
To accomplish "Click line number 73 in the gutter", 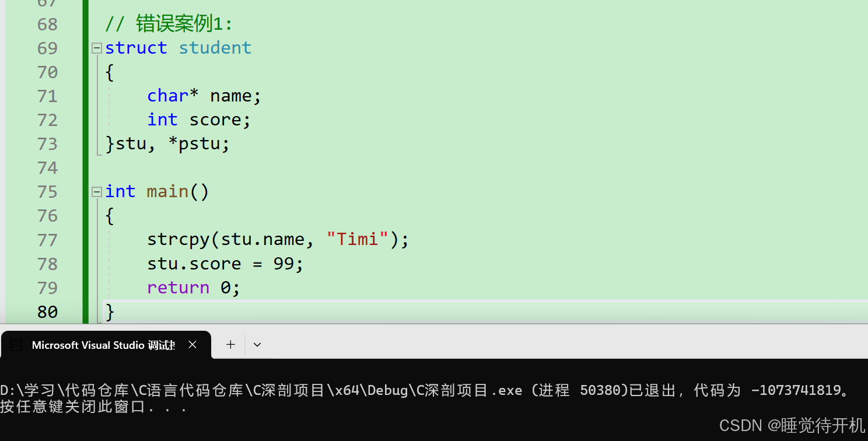I will tap(47, 143).
